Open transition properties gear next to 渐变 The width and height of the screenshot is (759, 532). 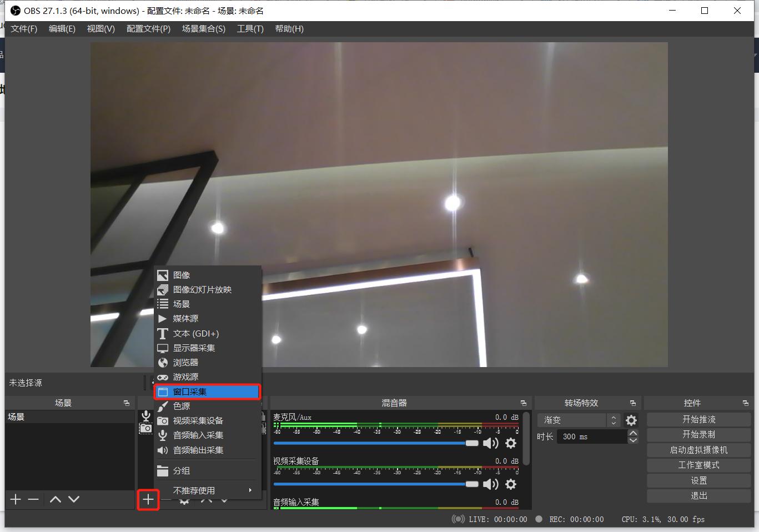coord(631,420)
